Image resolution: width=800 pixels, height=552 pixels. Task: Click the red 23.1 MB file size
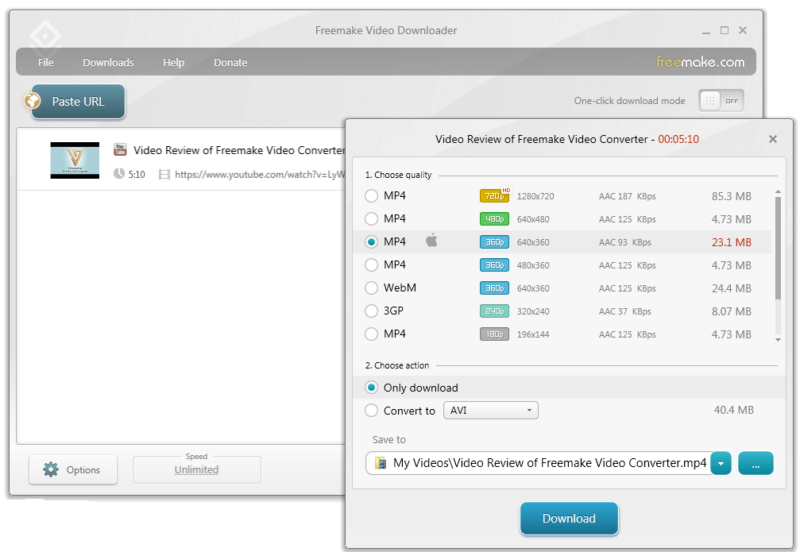coord(731,242)
